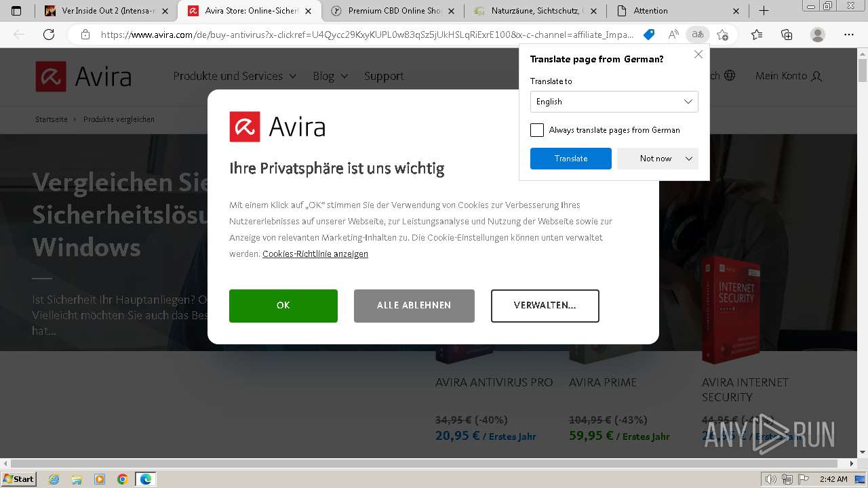Refresh the current page
This screenshot has width=868, height=488.
(x=49, y=35)
